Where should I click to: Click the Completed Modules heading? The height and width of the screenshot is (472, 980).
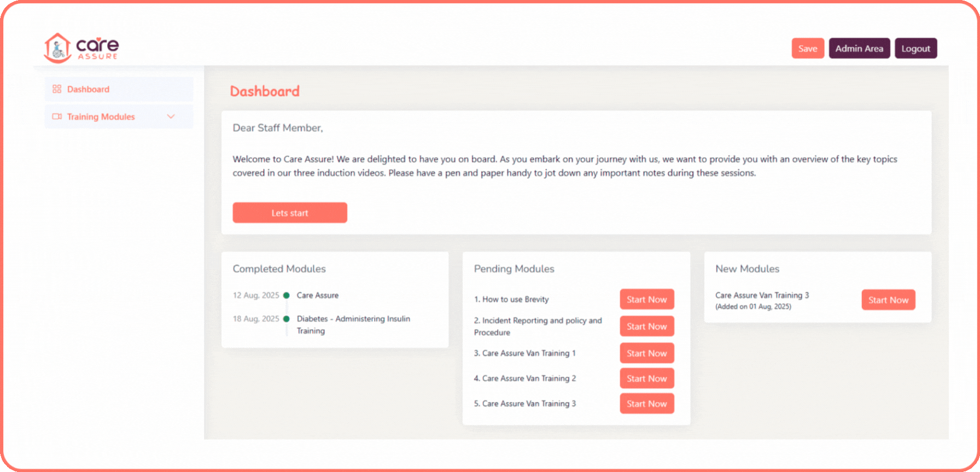(279, 269)
